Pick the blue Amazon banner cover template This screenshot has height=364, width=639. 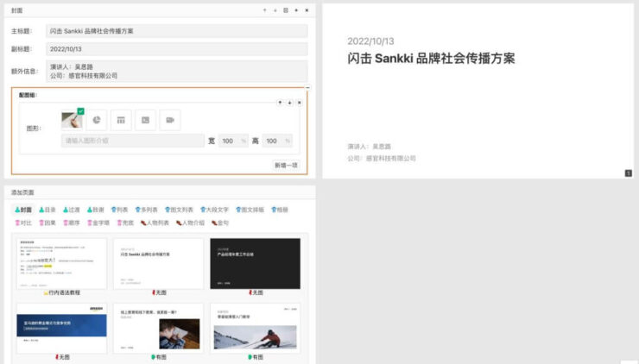[x=61, y=328]
